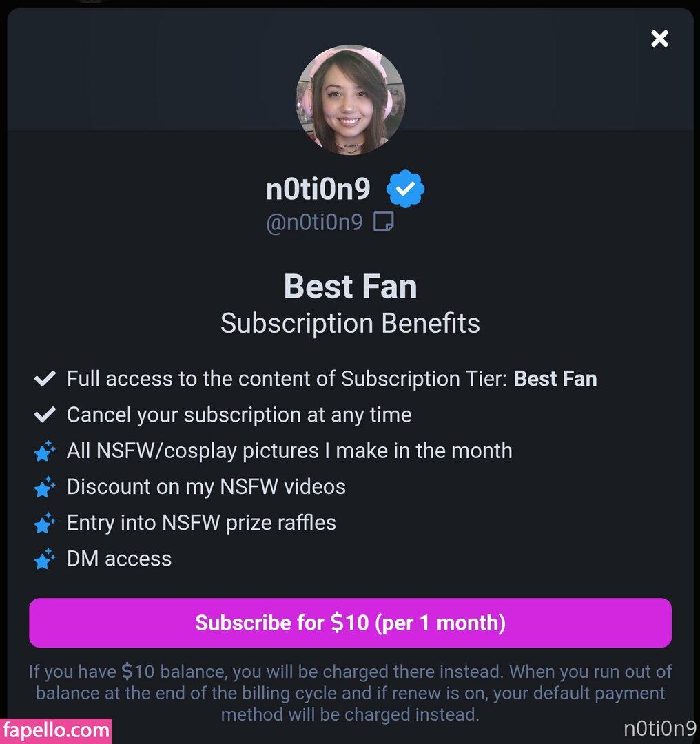The width and height of the screenshot is (700, 744).
Task: Click the Best Fan tier heading
Action: [x=350, y=287]
